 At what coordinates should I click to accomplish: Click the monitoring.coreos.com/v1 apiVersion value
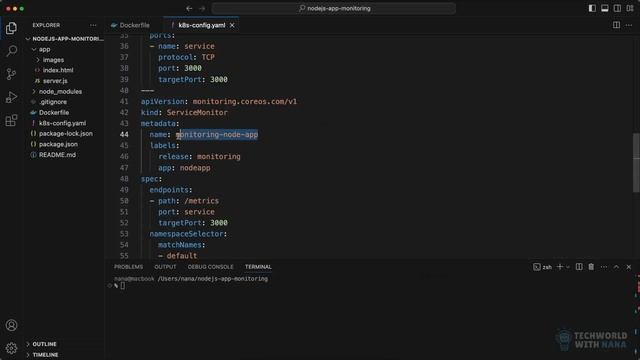(245, 102)
